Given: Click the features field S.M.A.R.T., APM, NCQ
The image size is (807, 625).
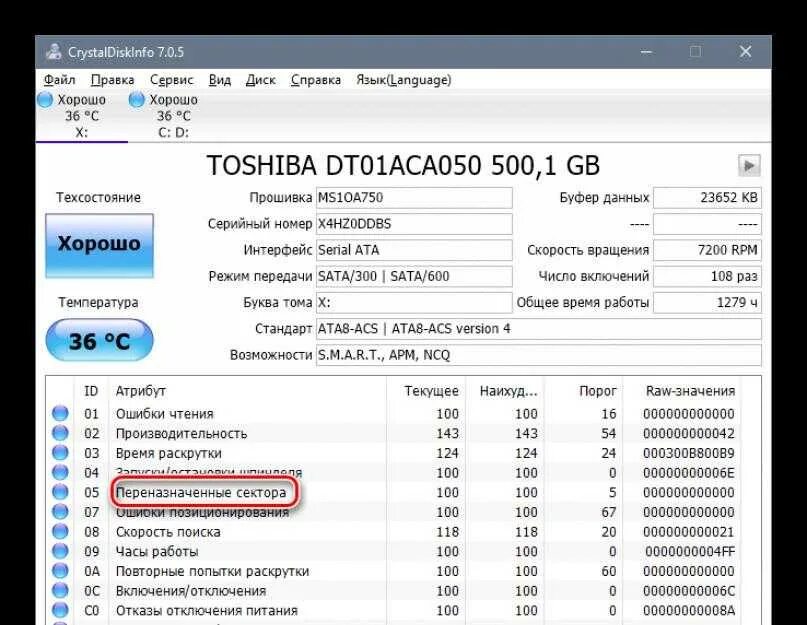Looking at the screenshot, I should click(x=538, y=355).
